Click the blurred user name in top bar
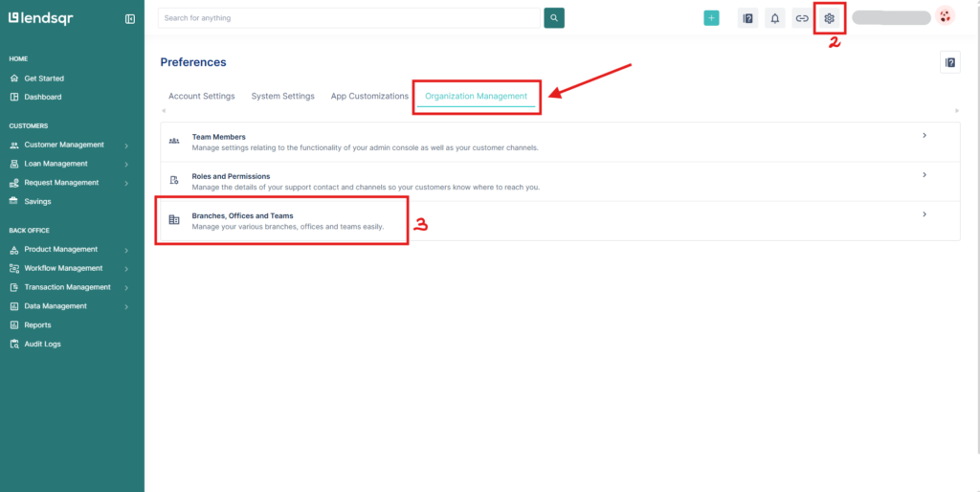 [x=891, y=18]
